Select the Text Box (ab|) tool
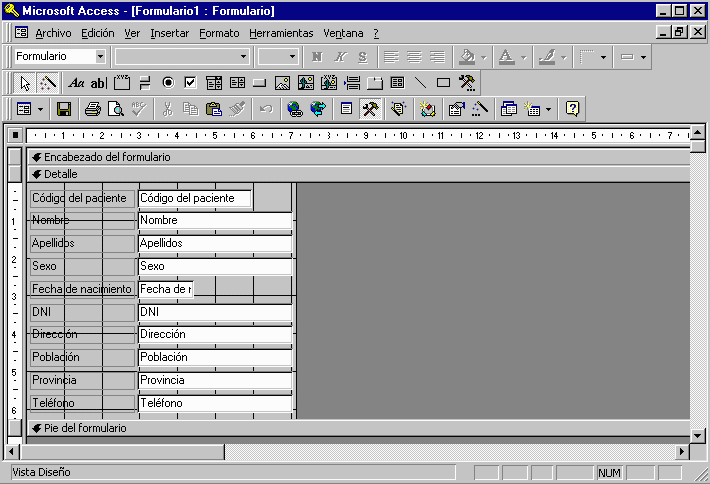Image resolution: width=710 pixels, height=484 pixels. [98, 83]
